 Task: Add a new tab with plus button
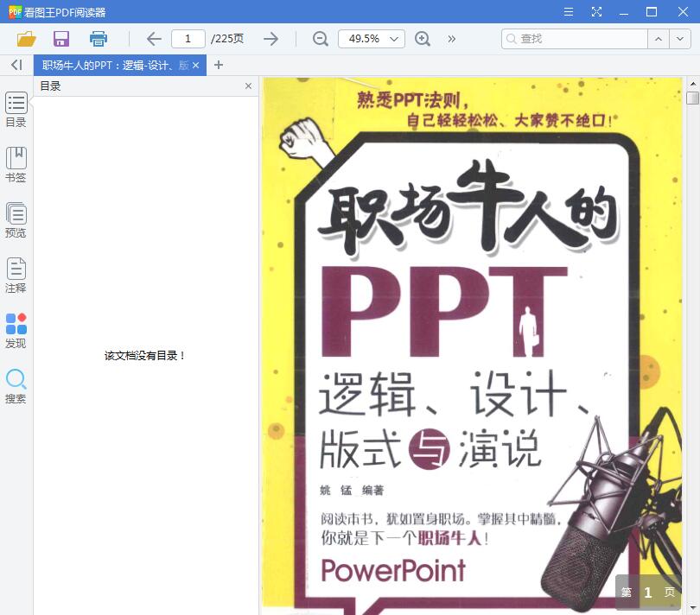pyautogui.click(x=219, y=65)
